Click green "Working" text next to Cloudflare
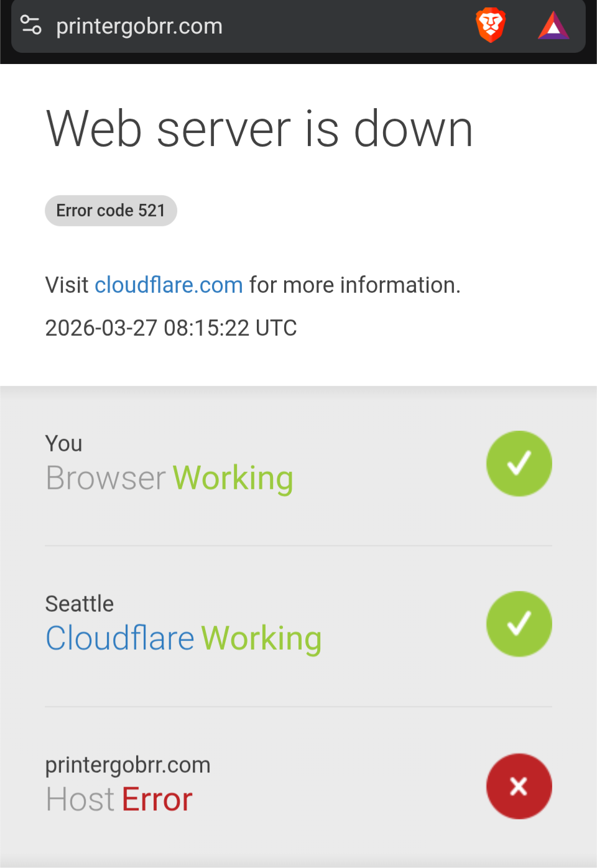This screenshot has width=597, height=868. tap(262, 639)
